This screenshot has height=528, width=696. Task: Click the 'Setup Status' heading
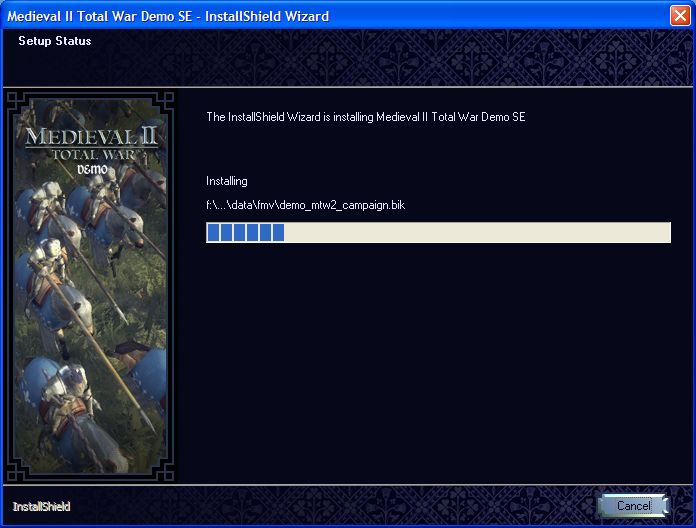(x=55, y=41)
